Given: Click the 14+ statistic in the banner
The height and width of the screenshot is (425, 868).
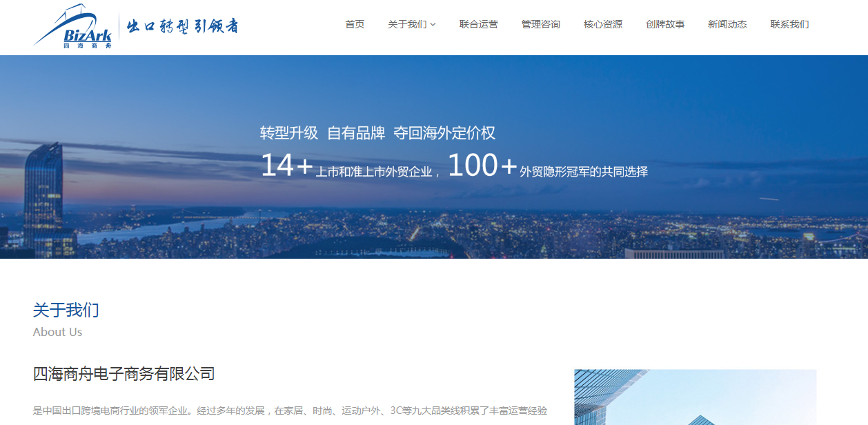Looking at the screenshot, I should [286, 166].
